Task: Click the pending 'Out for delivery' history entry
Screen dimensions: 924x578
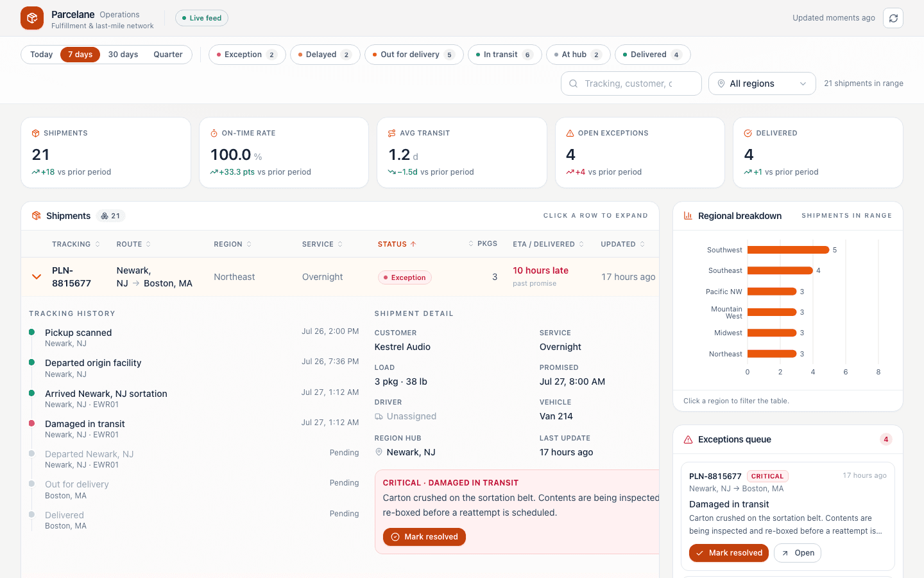Action: pos(77,484)
